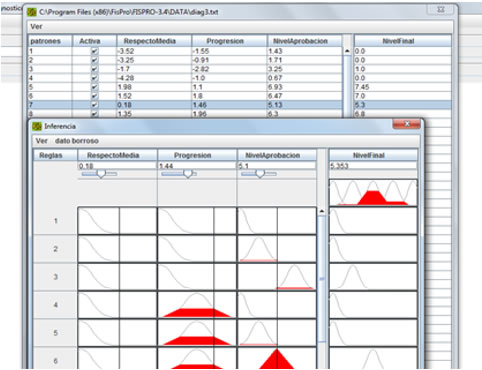This screenshot has width=482, height=370.
Task: Uncheck the Activa checkbox for pattern 3
Action: [x=94, y=69]
